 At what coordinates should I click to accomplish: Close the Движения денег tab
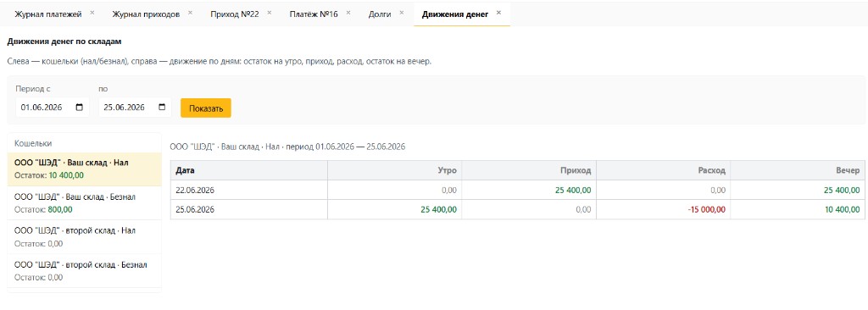498,13
